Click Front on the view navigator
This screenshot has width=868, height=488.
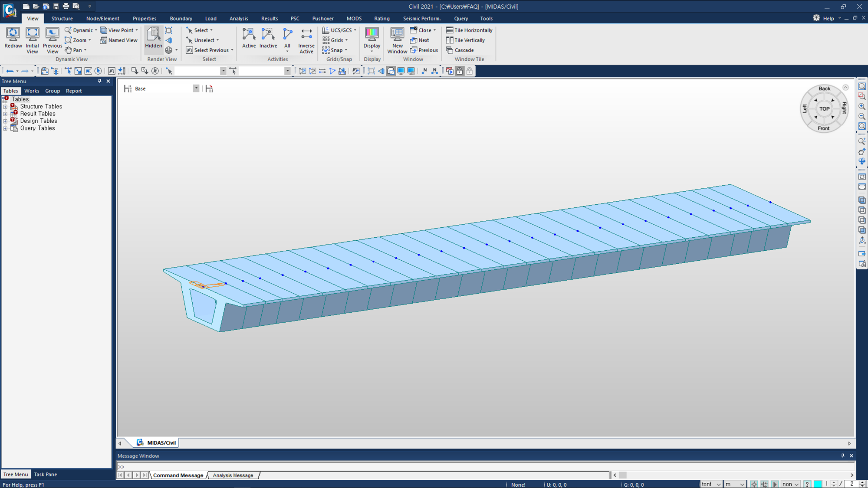coord(823,128)
